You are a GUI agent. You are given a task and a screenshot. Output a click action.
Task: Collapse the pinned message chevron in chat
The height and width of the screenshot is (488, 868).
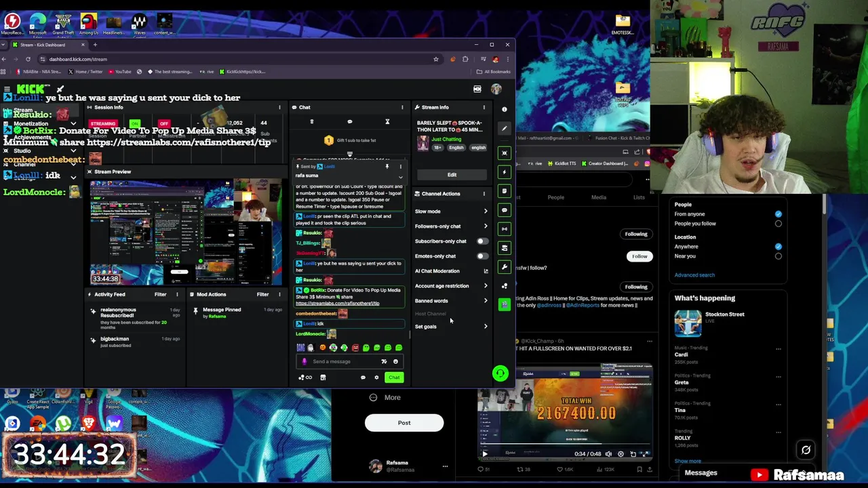[x=400, y=177]
